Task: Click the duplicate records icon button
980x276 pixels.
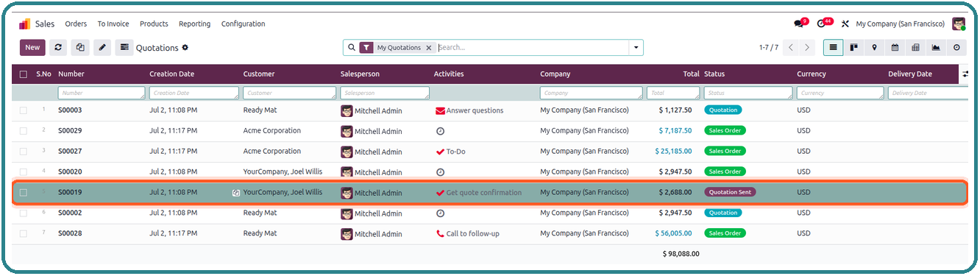Action: (80, 47)
